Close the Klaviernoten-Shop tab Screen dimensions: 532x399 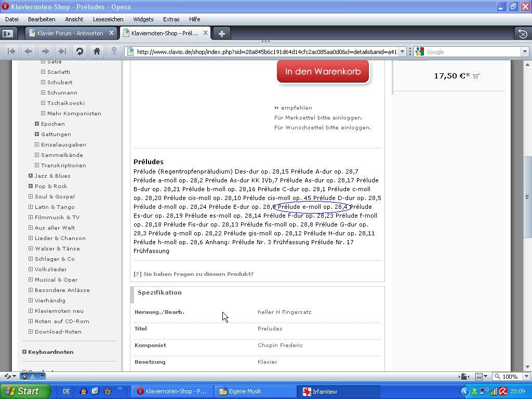pyautogui.click(x=205, y=33)
